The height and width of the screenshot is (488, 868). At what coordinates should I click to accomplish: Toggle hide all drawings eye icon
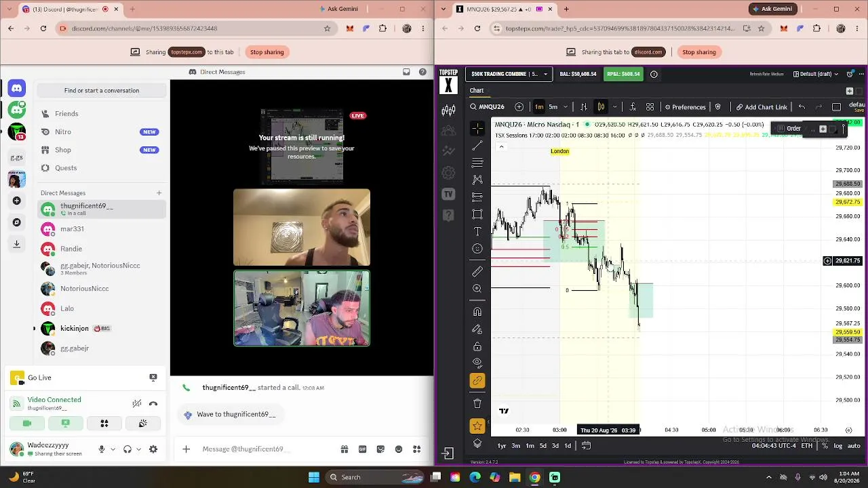click(x=477, y=363)
